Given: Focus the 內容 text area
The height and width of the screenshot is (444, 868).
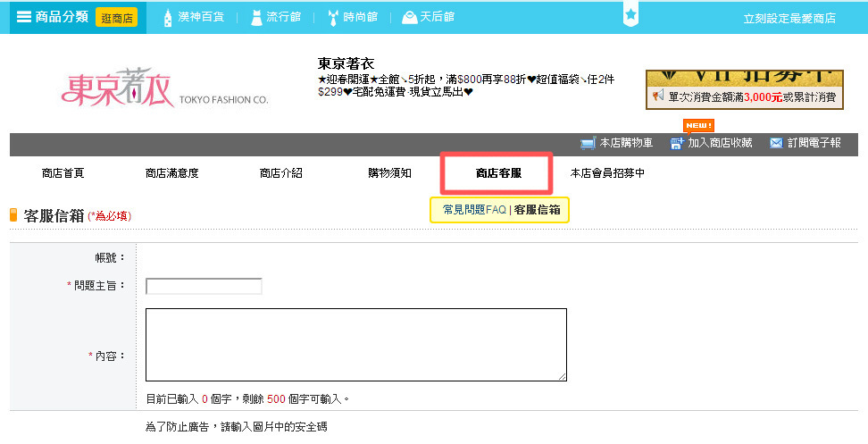Looking at the screenshot, I should point(356,345).
